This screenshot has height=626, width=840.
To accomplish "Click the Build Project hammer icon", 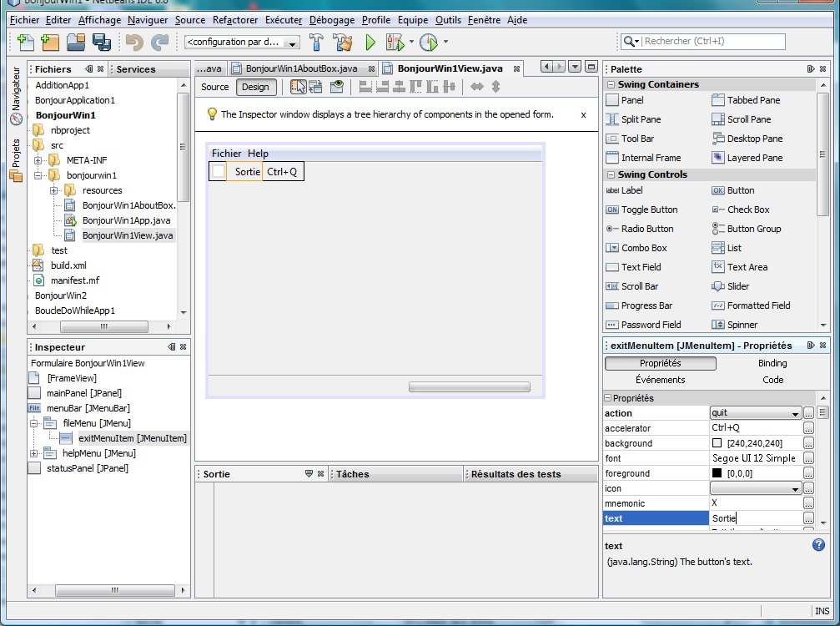I will [x=317, y=42].
